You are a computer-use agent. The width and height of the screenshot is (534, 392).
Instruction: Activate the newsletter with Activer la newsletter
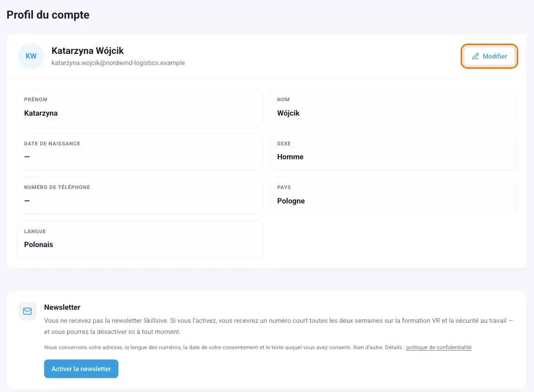click(x=81, y=368)
